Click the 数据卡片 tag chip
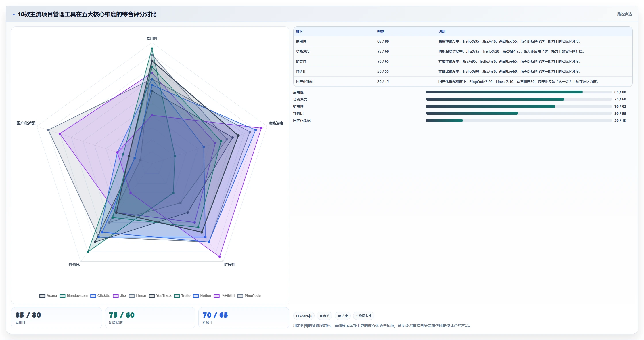Screen dimensions: 644x340 (x=364, y=316)
